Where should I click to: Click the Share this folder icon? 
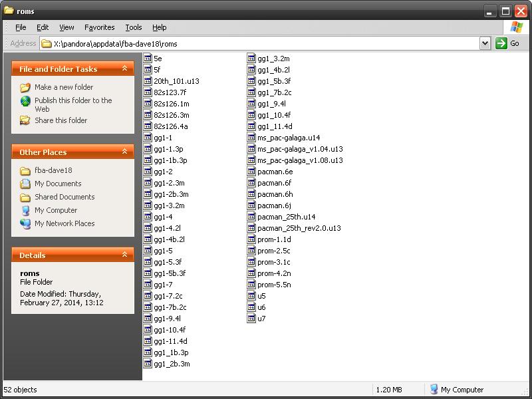25,120
